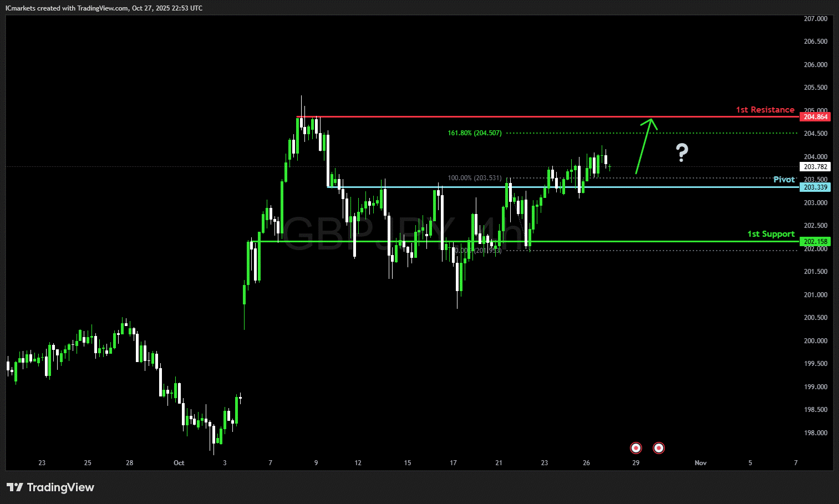This screenshot has height=504, width=839.
Task: Click the 100.00% (203.531) Fibonacci label
Action: [474, 178]
